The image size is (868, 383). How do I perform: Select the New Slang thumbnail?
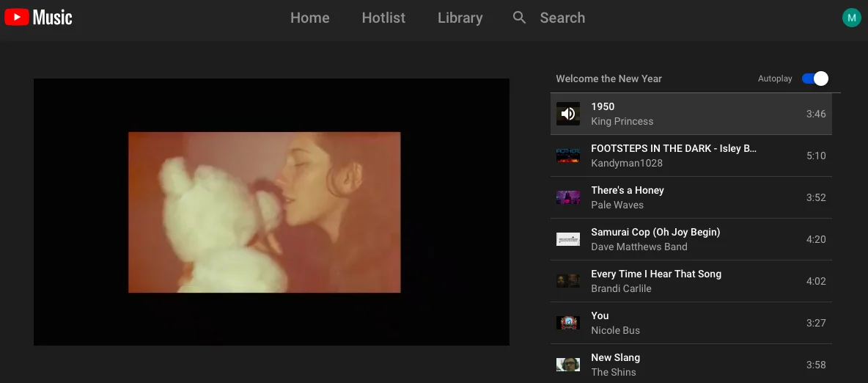coord(568,365)
